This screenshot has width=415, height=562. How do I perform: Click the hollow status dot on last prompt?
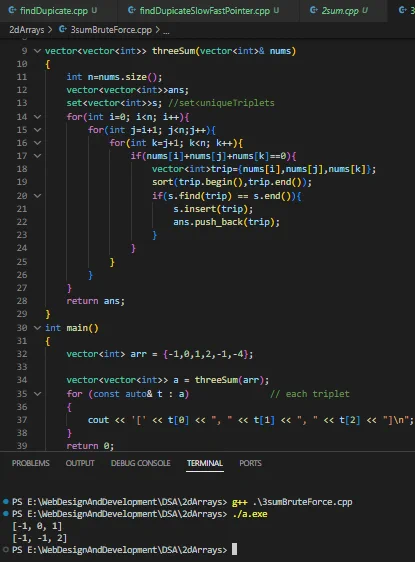click(5, 549)
